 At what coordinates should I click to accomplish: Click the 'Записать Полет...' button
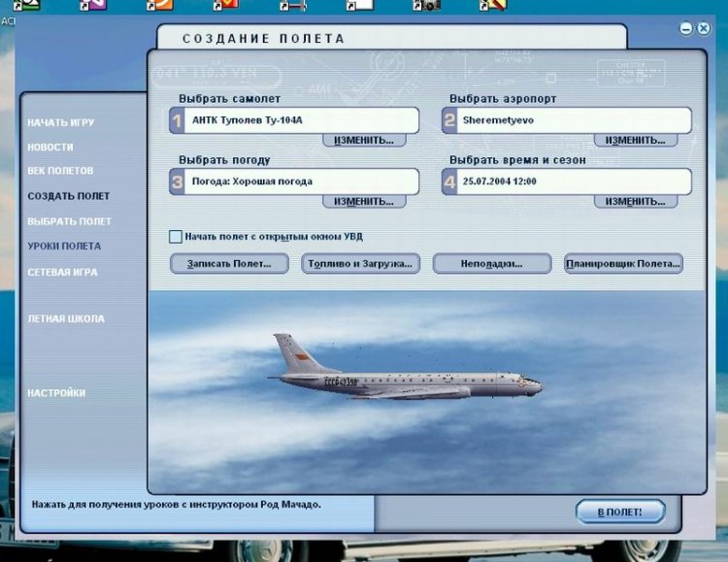tap(229, 264)
